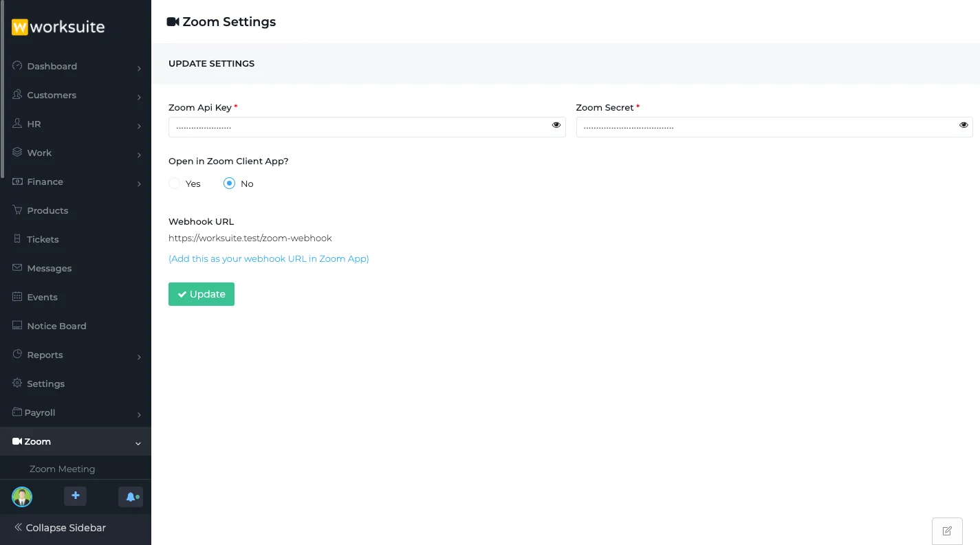Open the Zoom Meeting submenu item

(x=62, y=469)
